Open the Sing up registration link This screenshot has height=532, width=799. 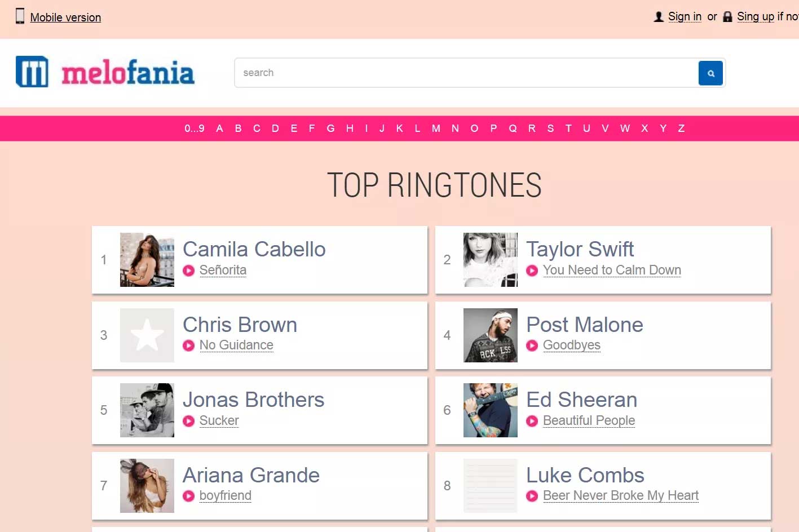click(x=755, y=17)
